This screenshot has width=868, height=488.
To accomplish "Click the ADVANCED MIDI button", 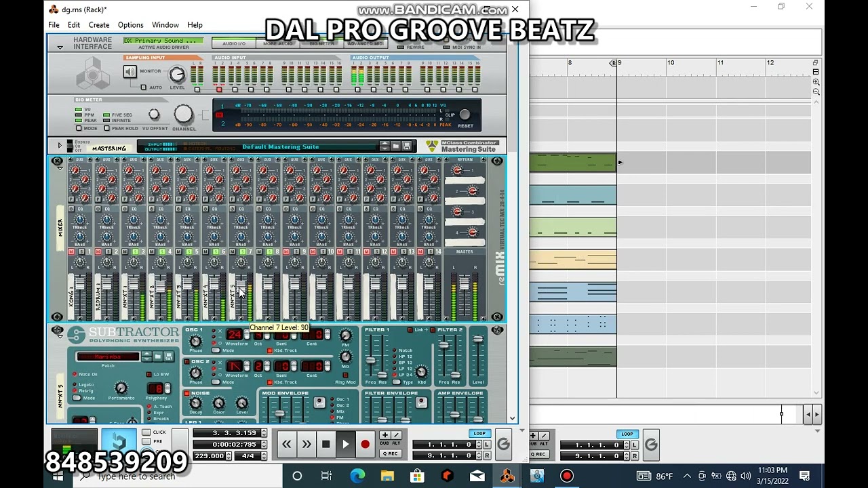I will pos(366,43).
